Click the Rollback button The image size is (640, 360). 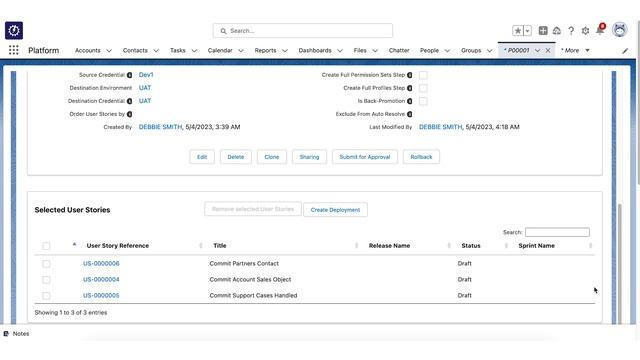[421, 157]
